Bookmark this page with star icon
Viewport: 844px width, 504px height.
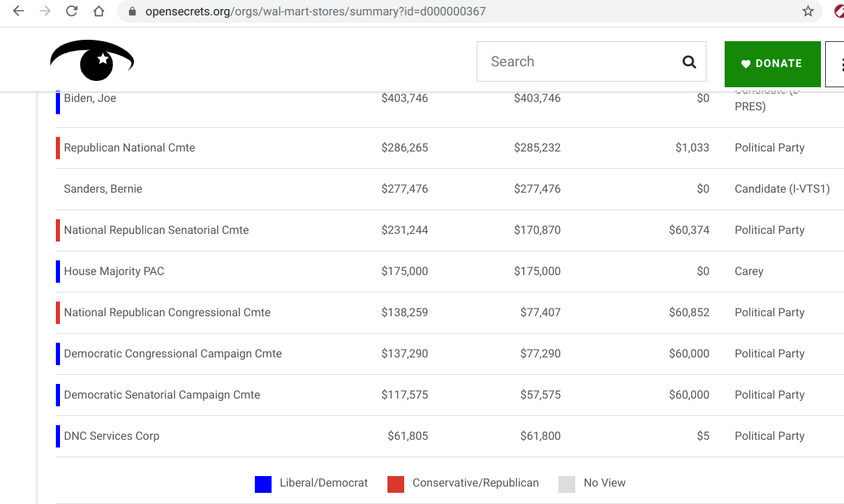(x=808, y=11)
